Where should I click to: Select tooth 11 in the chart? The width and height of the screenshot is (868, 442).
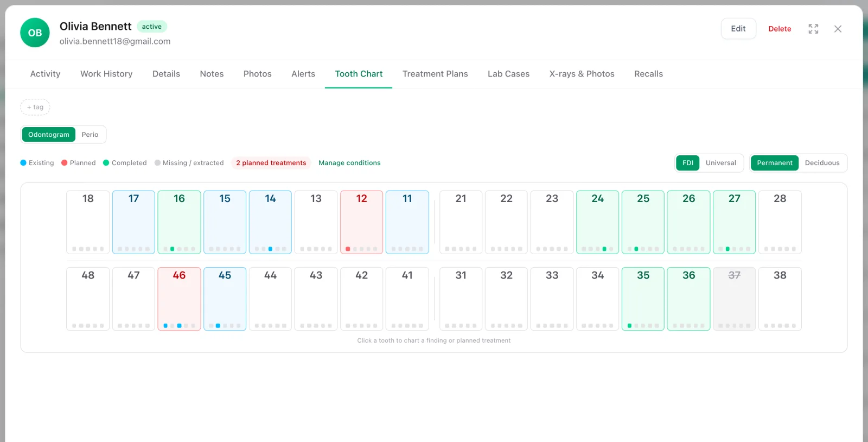(407, 222)
